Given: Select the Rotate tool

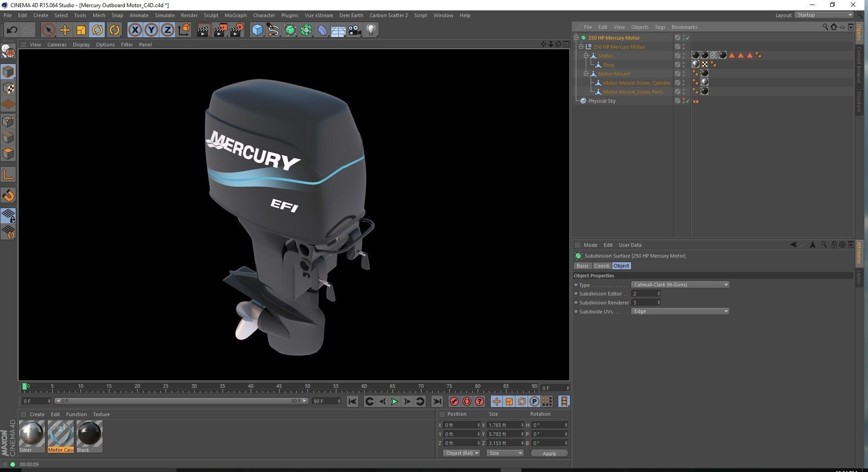Looking at the screenshot, I should coord(97,30).
